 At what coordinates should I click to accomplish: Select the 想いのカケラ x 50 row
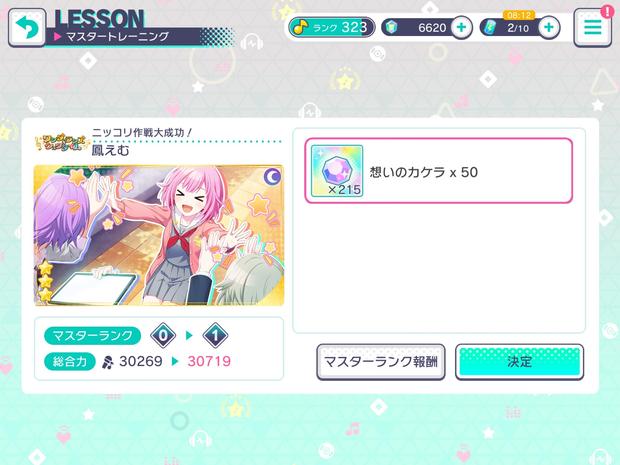click(x=439, y=171)
